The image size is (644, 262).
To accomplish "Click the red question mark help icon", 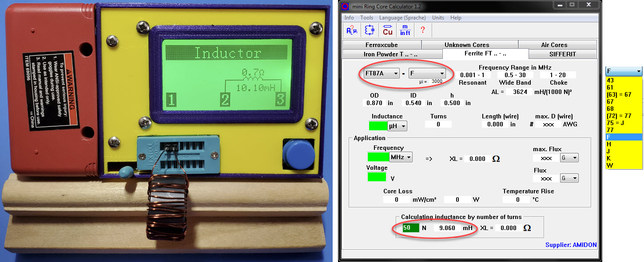I will click(x=422, y=30).
